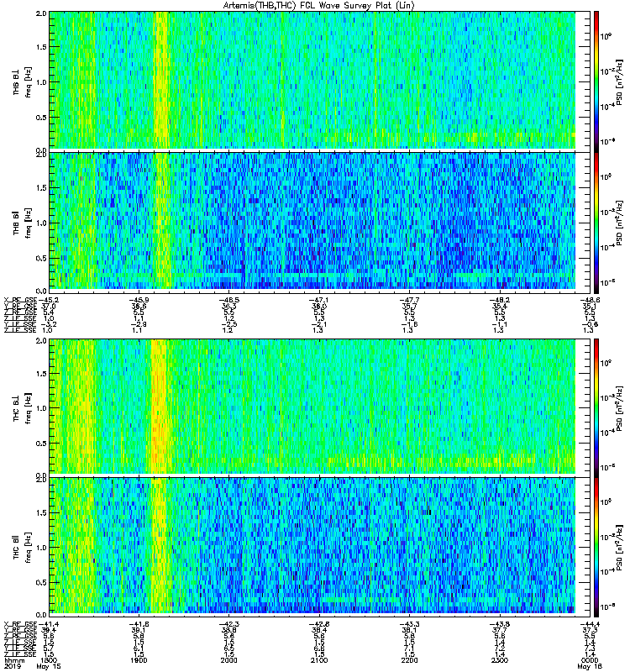The height and width of the screenshot is (672, 630).
Task: Click the THB B-perpendicular freq [Hz] axis label
Action: [x=29, y=81]
